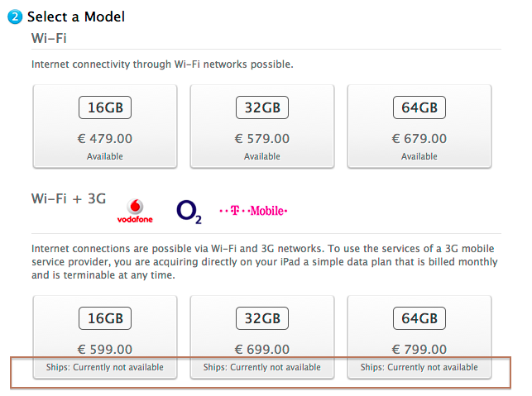Viewport: 532px width, 396px height.
Task: Click the 3G data plan description paragraph
Action: point(264,261)
